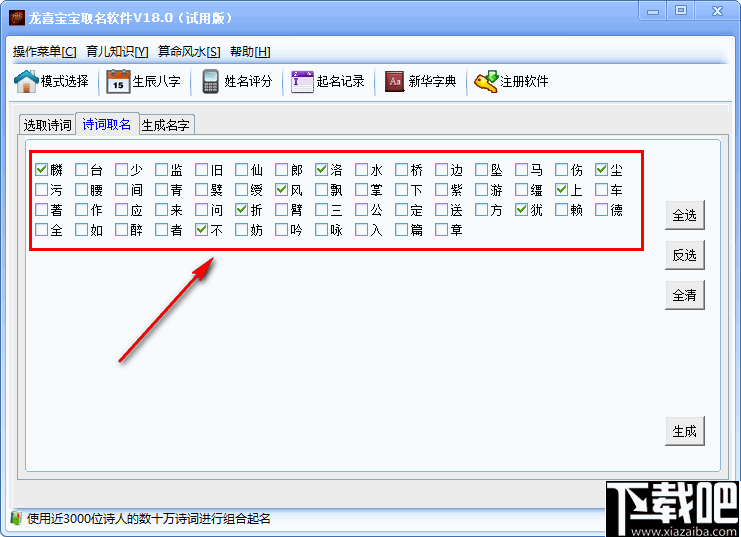Click the 全清 button
Image resolution: width=741 pixels, height=537 pixels.
click(x=684, y=295)
